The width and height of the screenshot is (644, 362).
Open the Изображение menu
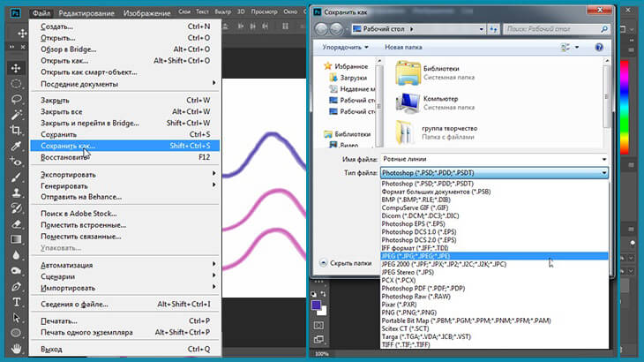point(146,12)
